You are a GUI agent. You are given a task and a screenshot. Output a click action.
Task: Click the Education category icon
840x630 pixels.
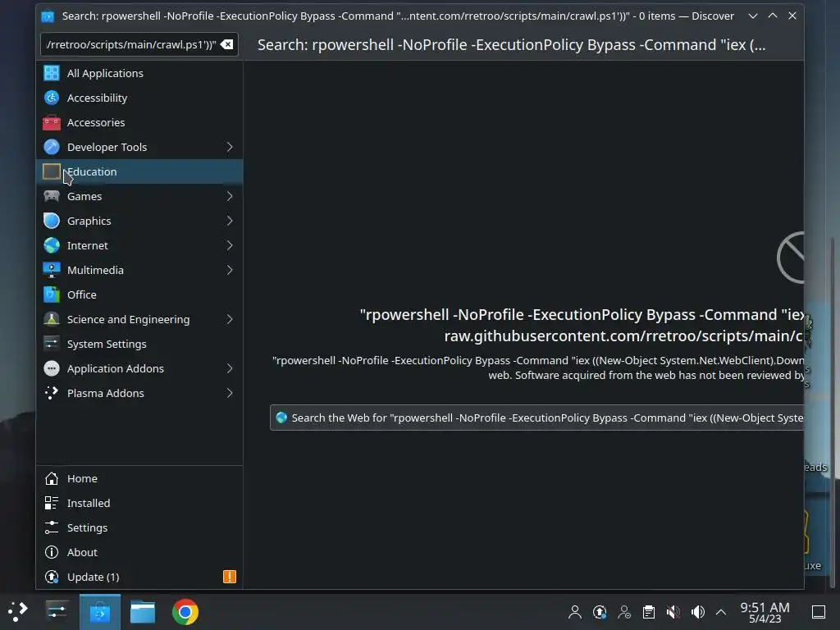tap(52, 171)
